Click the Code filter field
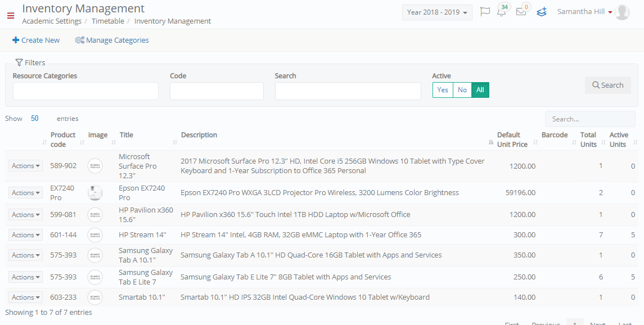 coord(217,91)
